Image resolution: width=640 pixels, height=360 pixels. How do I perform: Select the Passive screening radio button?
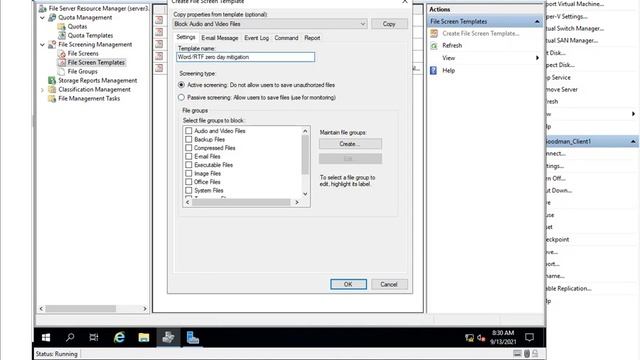coord(181,98)
